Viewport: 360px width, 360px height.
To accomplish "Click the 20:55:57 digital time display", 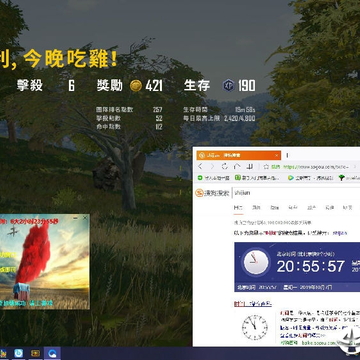I will pos(311,266).
